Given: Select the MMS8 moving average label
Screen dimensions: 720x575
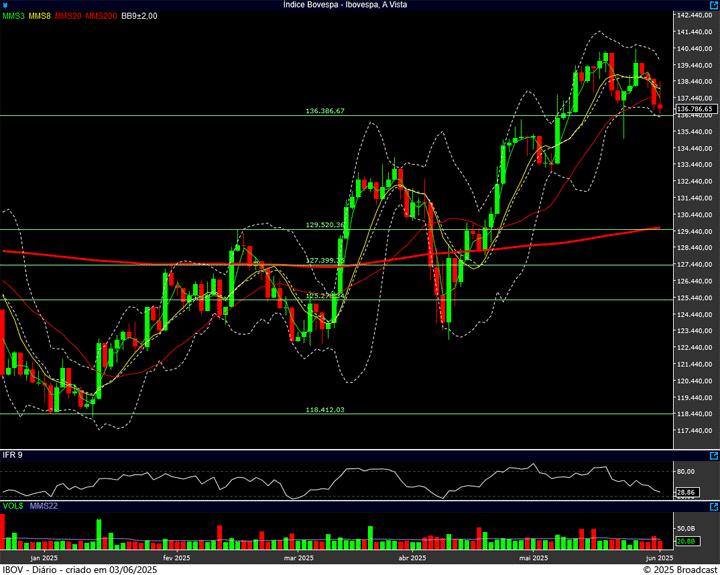Looking at the screenshot, I should [39, 16].
